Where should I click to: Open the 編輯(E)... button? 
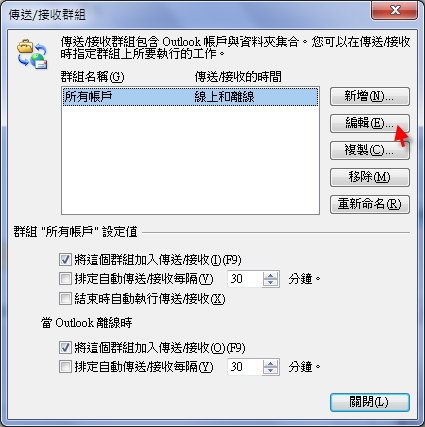tap(370, 124)
